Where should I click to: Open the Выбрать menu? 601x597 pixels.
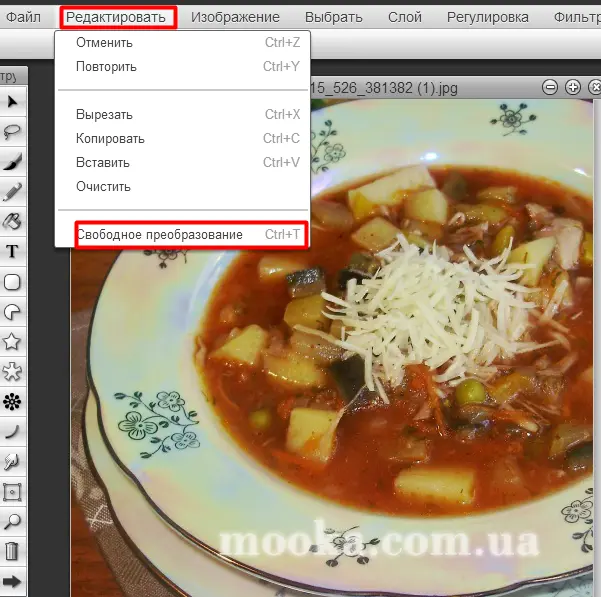pyautogui.click(x=333, y=17)
